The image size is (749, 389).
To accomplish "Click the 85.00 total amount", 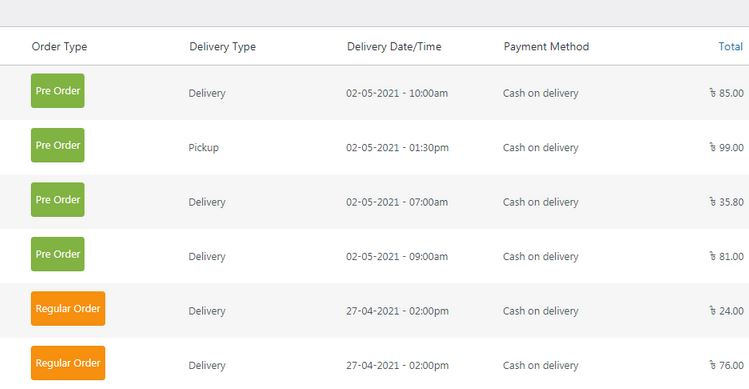I will (x=727, y=93).
